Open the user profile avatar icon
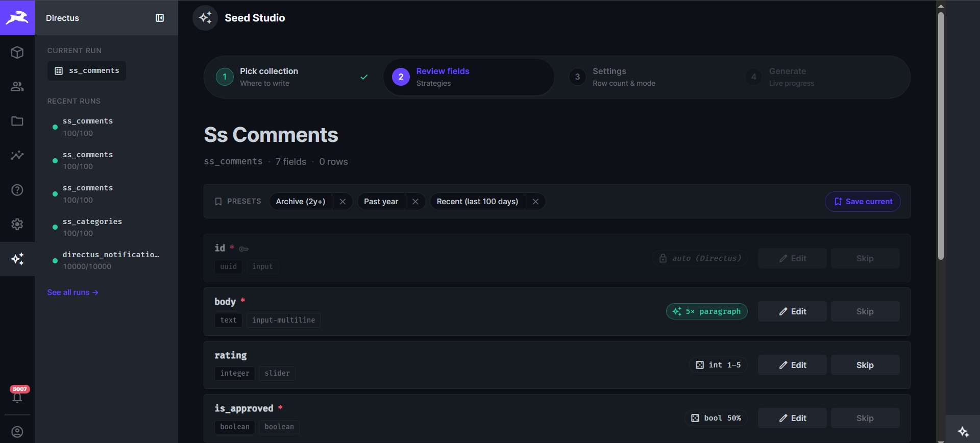This screenshot has height=443, width=980. pyautogui.click(x=17, y=432)
